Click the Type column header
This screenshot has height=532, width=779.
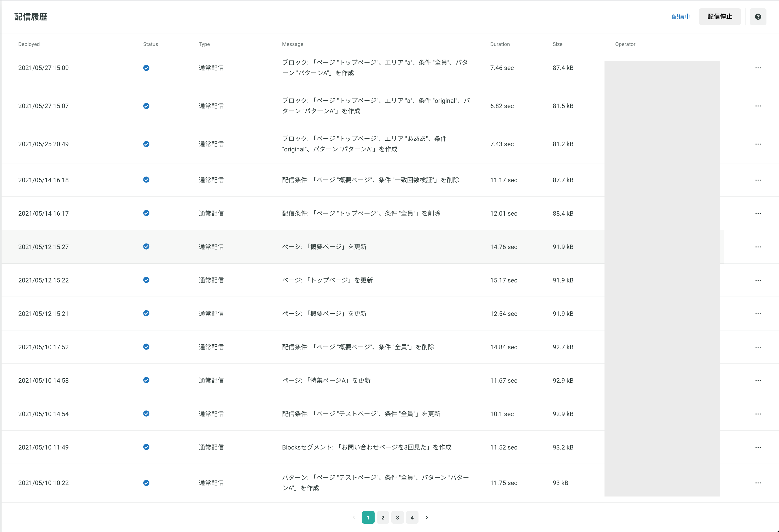tap(204, 44)
